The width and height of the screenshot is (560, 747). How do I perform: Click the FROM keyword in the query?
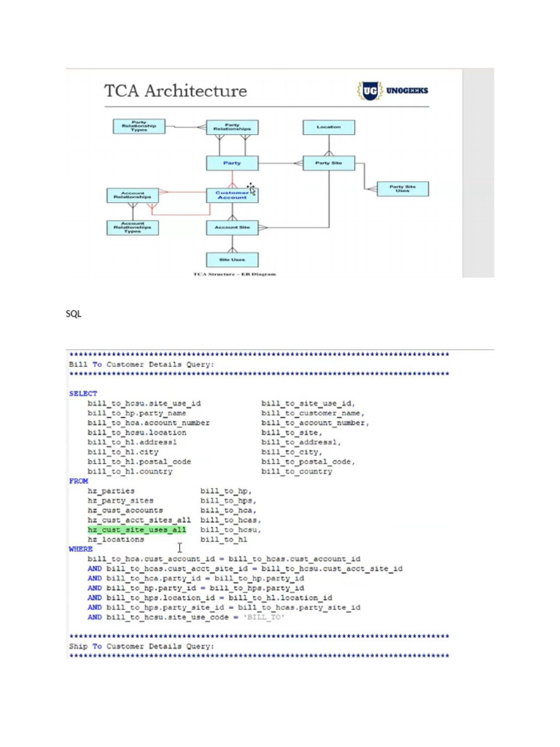tap(79, 481)
